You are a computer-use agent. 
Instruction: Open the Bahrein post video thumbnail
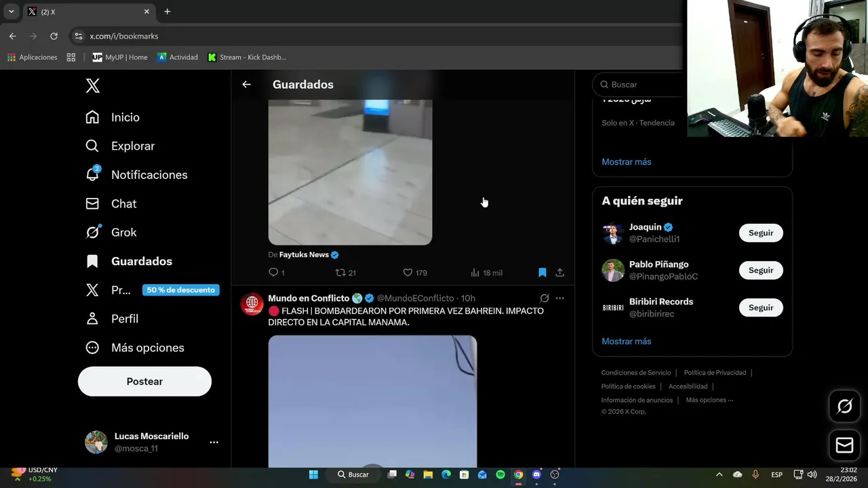point(372,401)
